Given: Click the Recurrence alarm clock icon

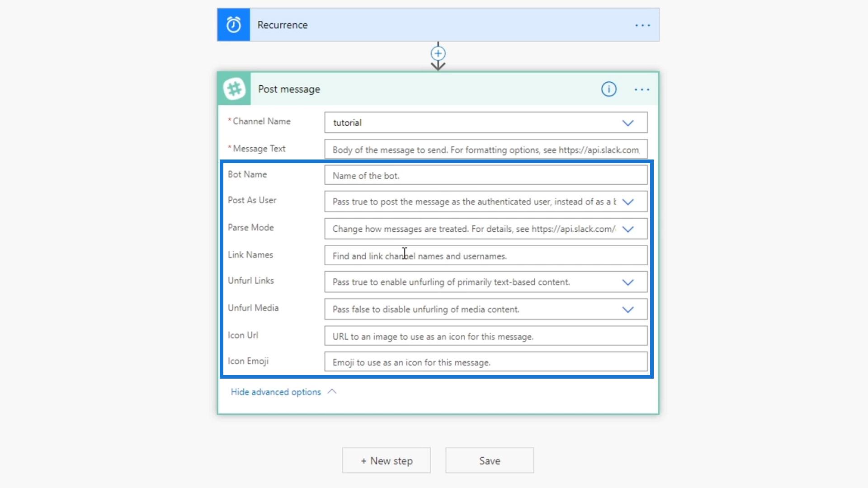Looking at the screenshot, I should (x=233, y=25).
